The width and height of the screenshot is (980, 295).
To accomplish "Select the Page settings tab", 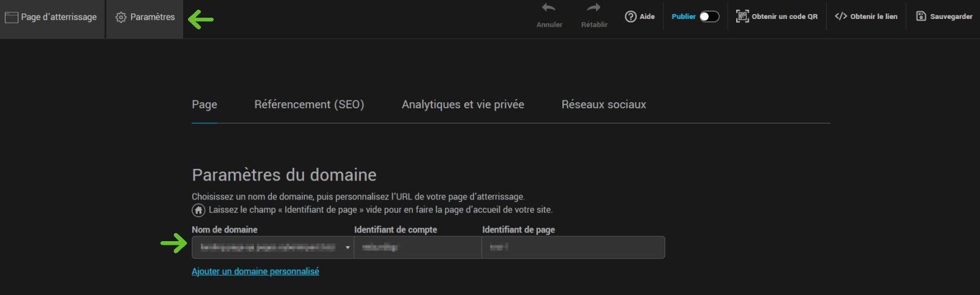I will pyautogui.click(x=204, y=105).
